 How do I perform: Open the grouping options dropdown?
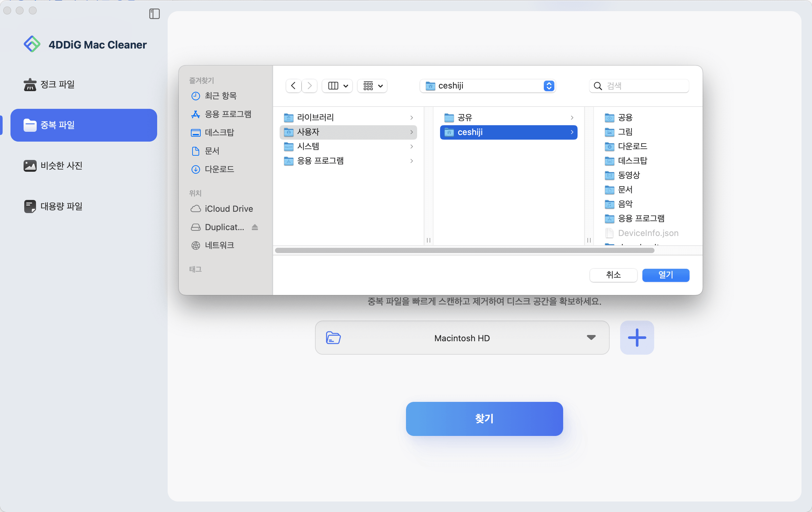coord(372,86)
